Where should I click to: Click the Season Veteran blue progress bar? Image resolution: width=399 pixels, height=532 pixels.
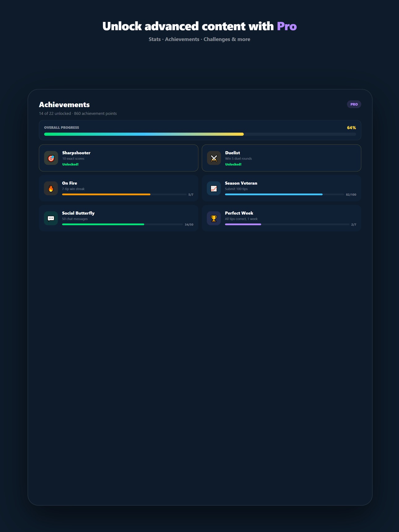tap(284, 195)
